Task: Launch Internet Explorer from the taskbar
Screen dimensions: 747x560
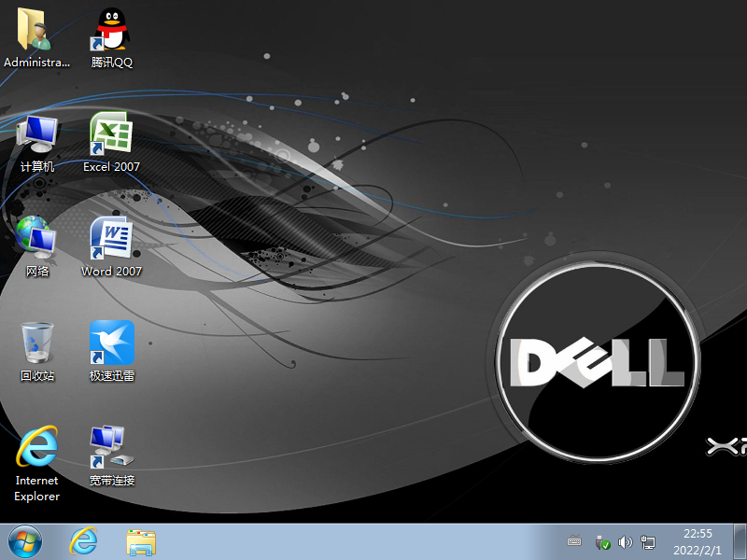Action: (84, 541)
